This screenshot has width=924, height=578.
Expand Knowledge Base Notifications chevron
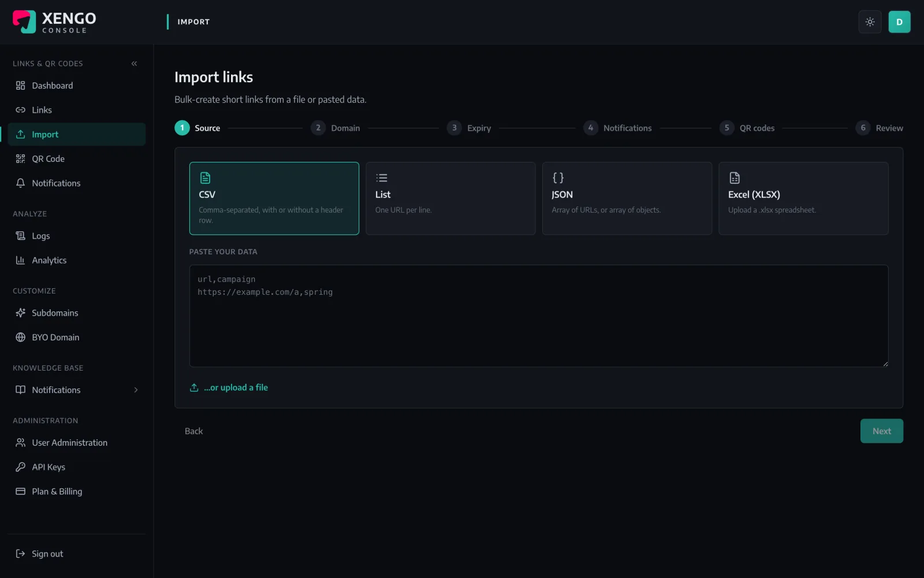pos(136,390)
